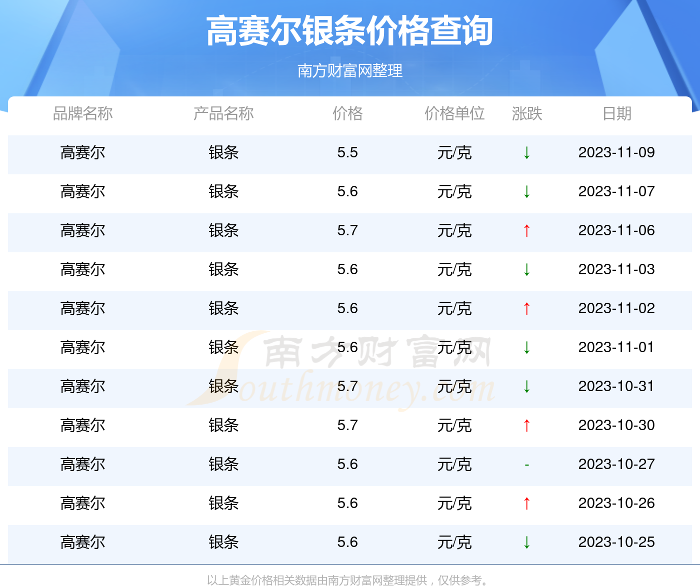This screenshot has width=700, height=588.
Task: Click brand 高赛尔 in the 2023-10-30 row
Action: tap(83, 425)
